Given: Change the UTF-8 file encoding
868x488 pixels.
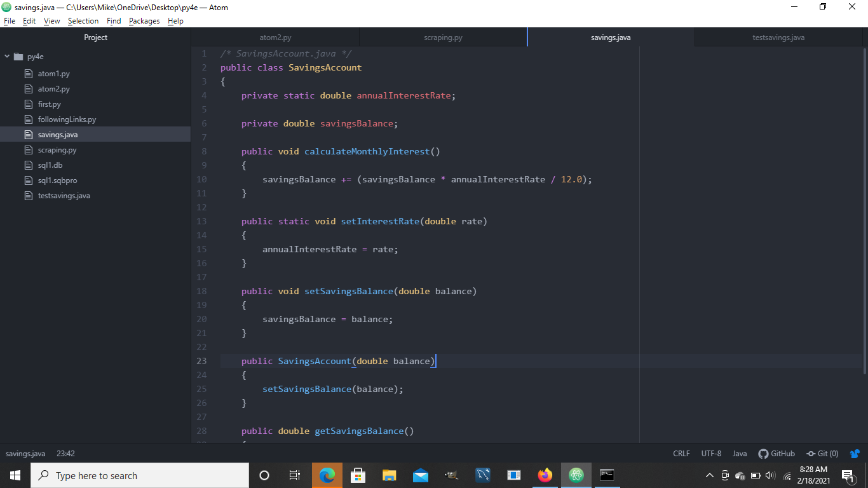Looking at the screenshot, I should click(x=711, y=454).
